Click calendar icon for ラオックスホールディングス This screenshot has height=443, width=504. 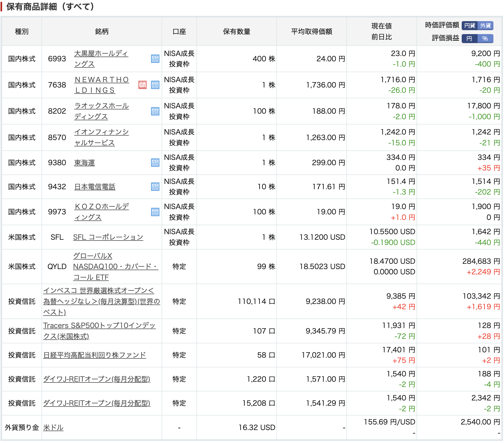tap(155, 111)
